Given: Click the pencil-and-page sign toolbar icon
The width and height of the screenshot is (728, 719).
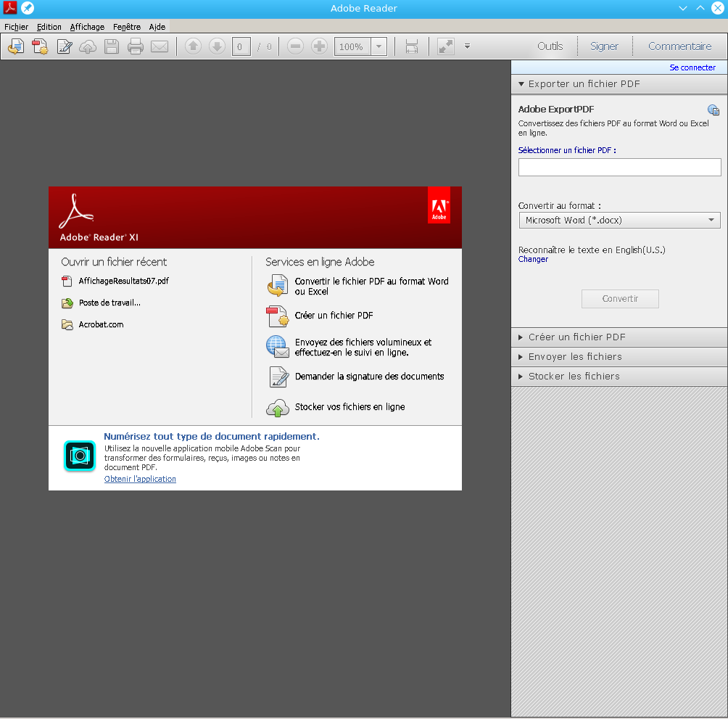Looking at the screenshot, I should (x=64, y=46).
